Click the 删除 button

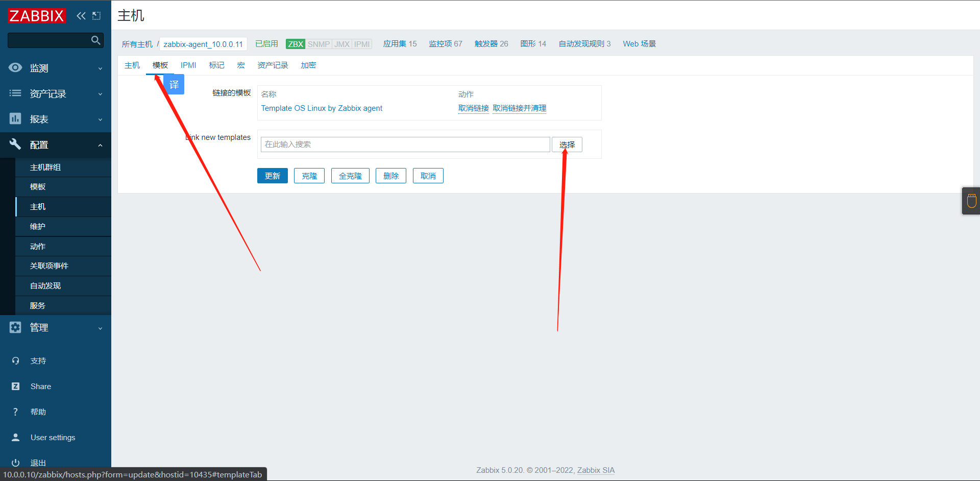coord(391,176)
